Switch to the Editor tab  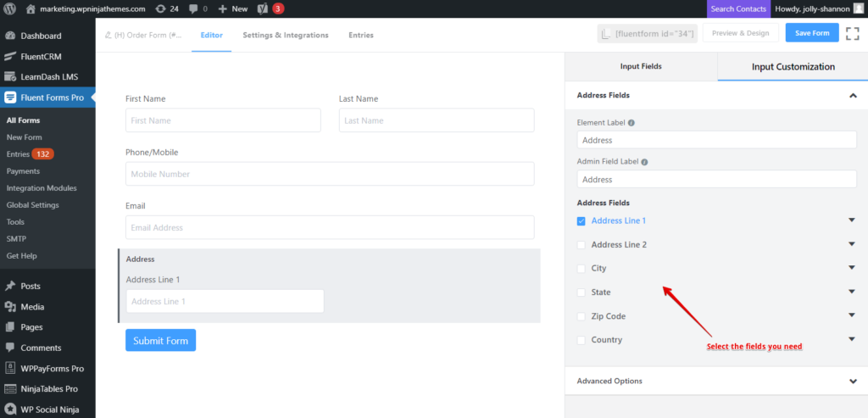(211, 35)
